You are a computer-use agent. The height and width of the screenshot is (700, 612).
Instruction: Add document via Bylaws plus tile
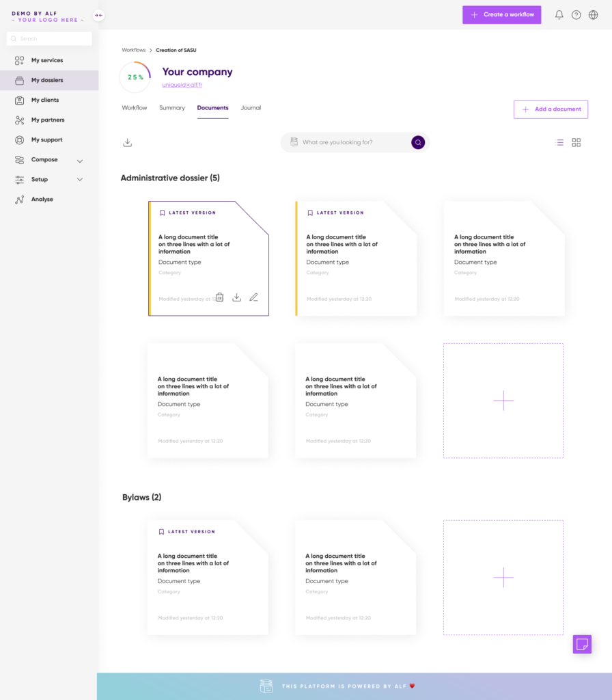pos(503,577)
